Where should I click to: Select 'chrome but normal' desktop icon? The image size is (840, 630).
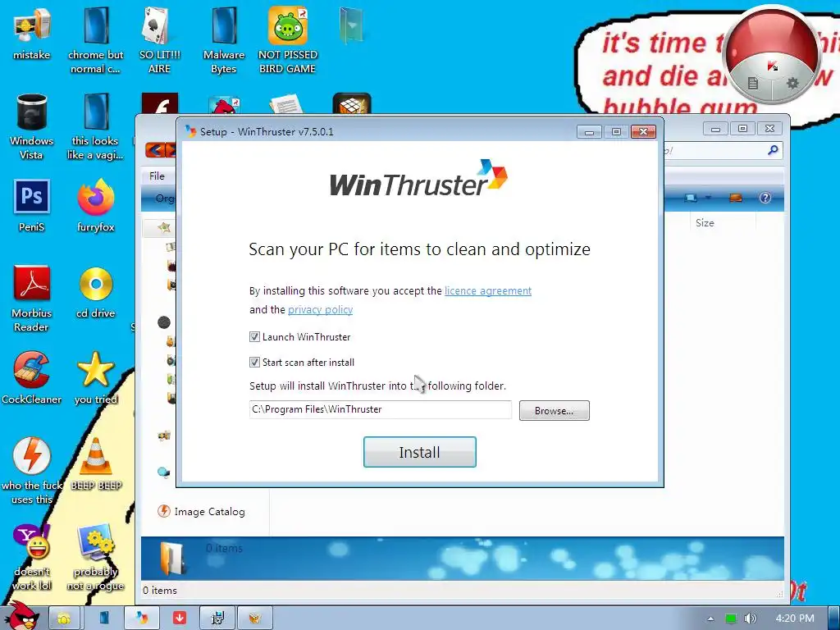[95, 40]
